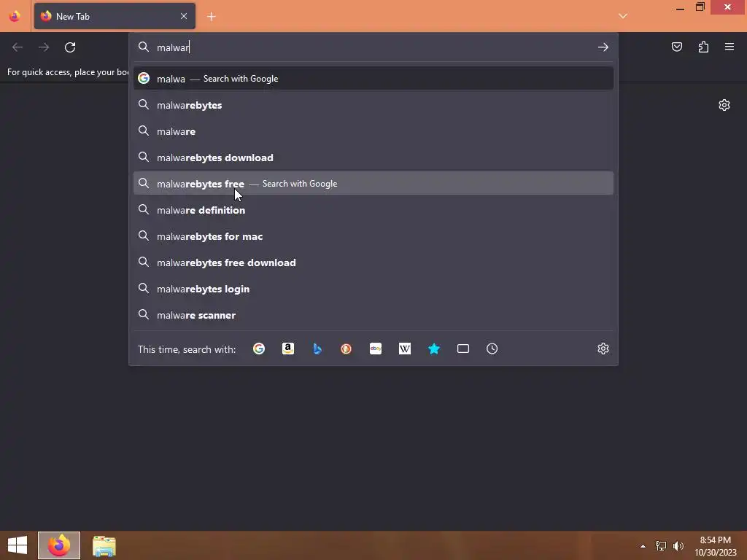The width and height of the screenshot is (747, 560).
Task: Select 'malwarebytes for mac' suggestion
Action: (373, 236)
